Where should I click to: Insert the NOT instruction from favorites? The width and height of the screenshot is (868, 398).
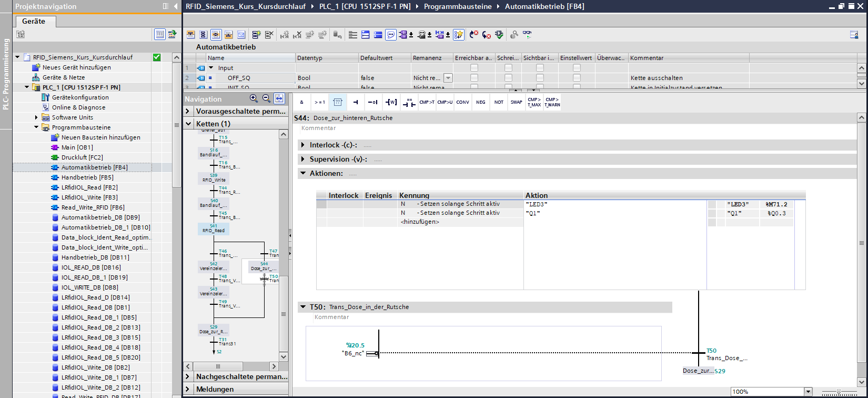click(499, 102)
